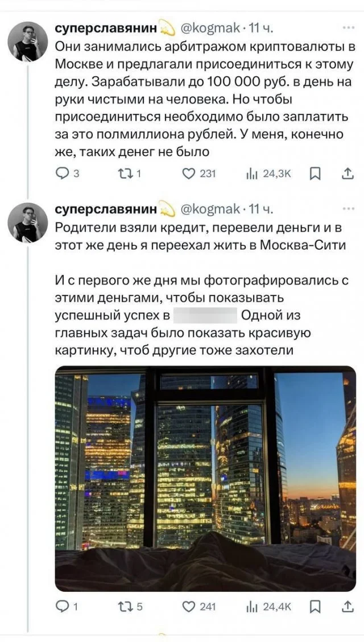Bookmark the second tweet with city photo
Screen dimensions: 364x642
[315, 607]
